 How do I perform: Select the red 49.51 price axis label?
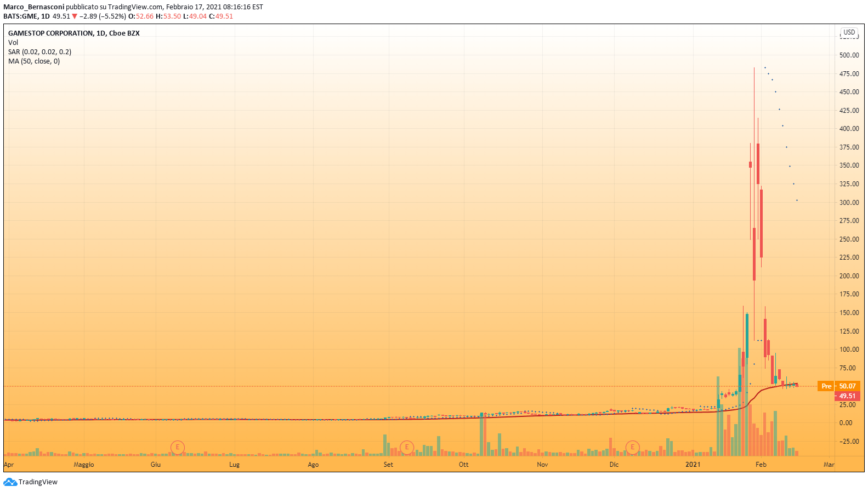coord(847,396)
